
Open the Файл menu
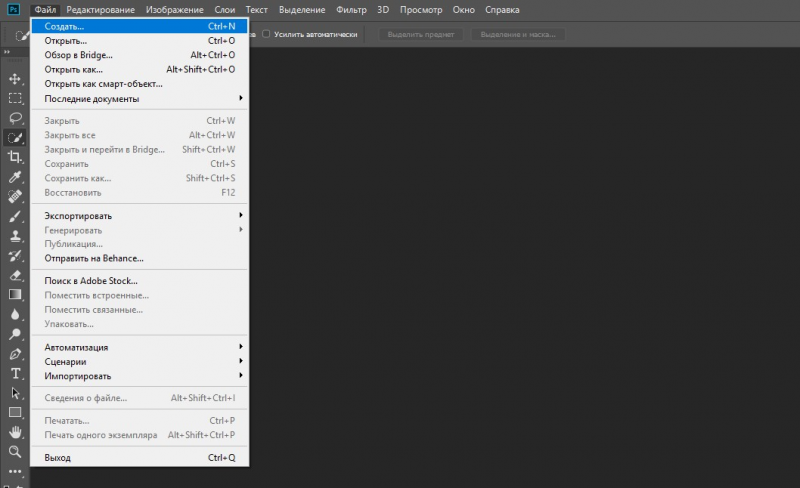coord(45,10)
